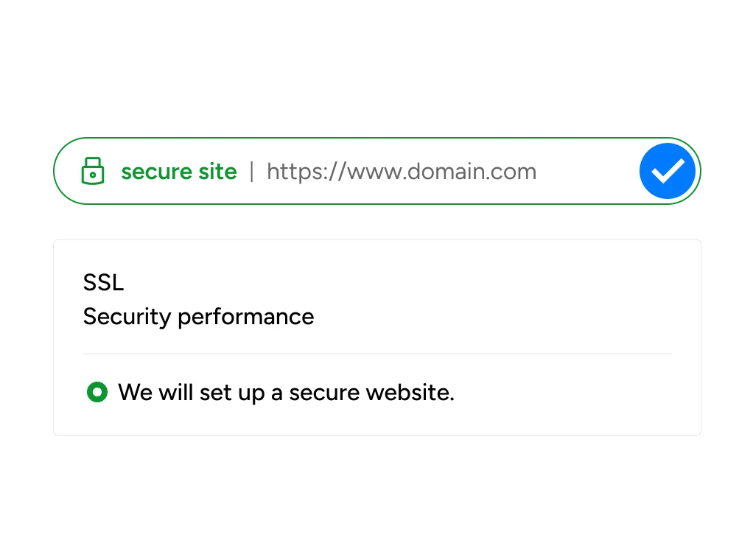Click the SSL heading

[103, 282]
